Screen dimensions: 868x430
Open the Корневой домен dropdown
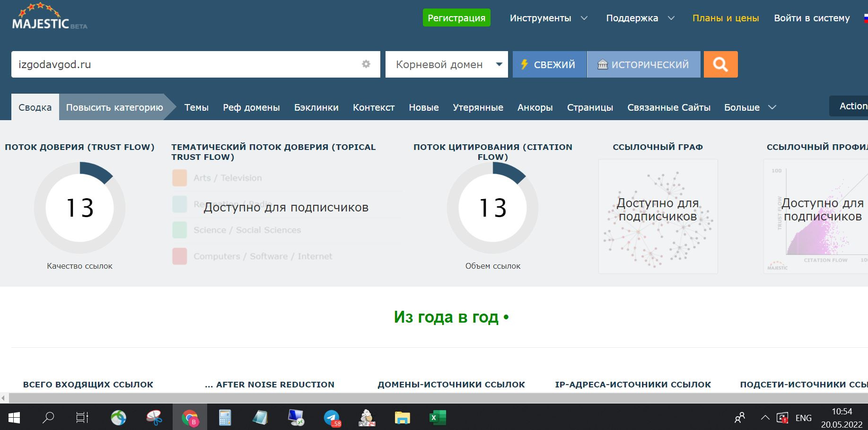tap(447, 64)
